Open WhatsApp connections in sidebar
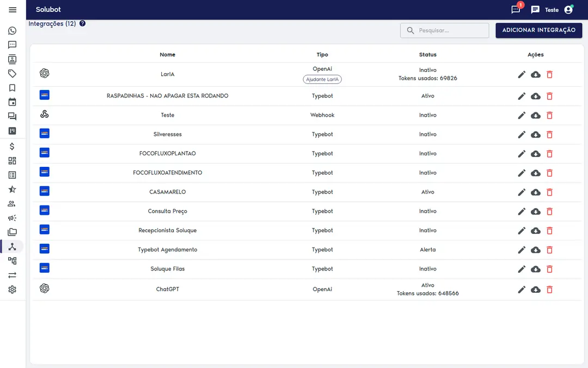588x368 pixels. (13, 31)
